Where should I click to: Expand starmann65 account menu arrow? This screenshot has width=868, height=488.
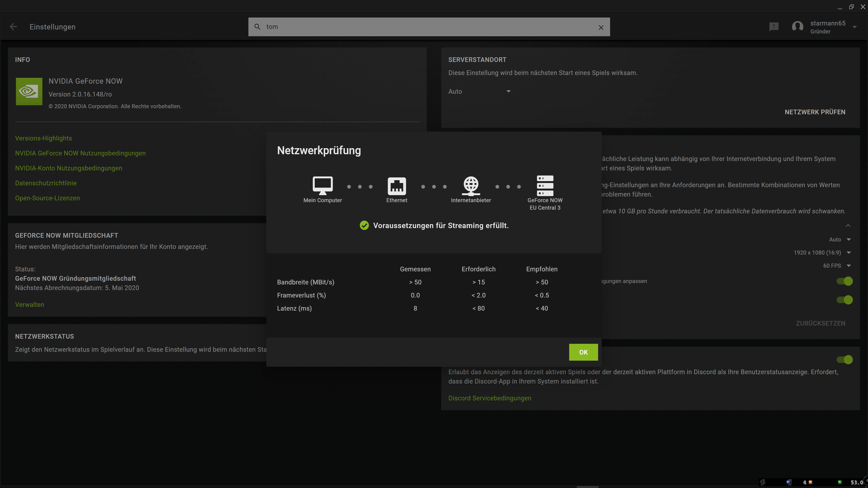(x=854, y=27)
